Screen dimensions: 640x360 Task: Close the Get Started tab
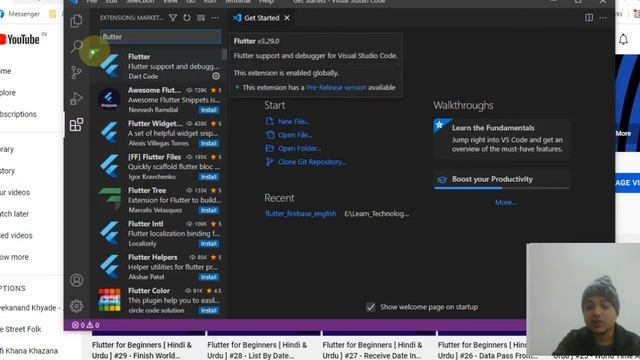287,18
